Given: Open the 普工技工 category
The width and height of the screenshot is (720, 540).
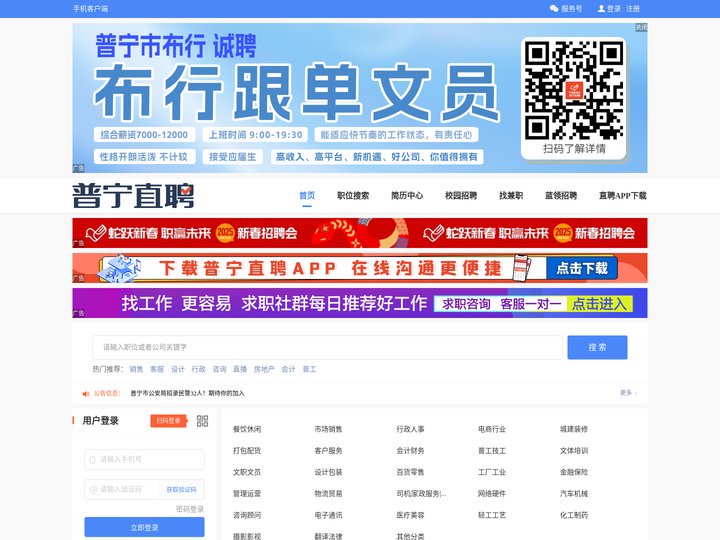Looking at the screenshot, I should (492, 451).
